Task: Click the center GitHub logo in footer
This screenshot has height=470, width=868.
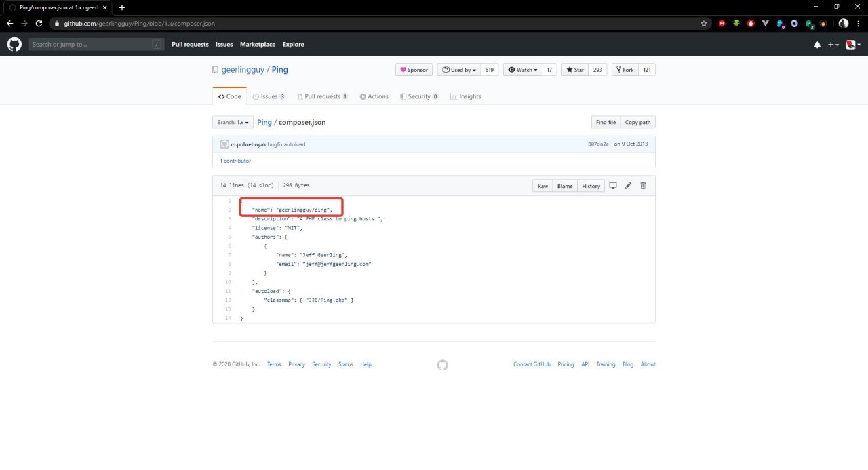Action: point(442,365)
